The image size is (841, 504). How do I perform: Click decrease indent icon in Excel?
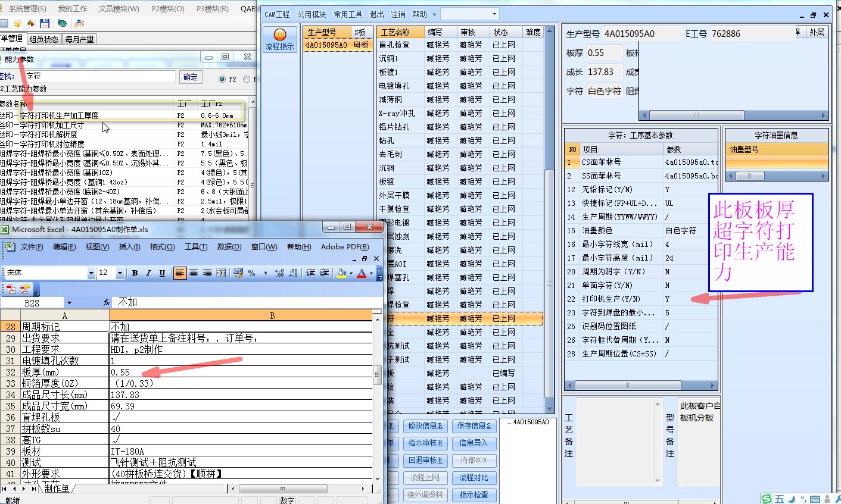(x=310, y=273)
